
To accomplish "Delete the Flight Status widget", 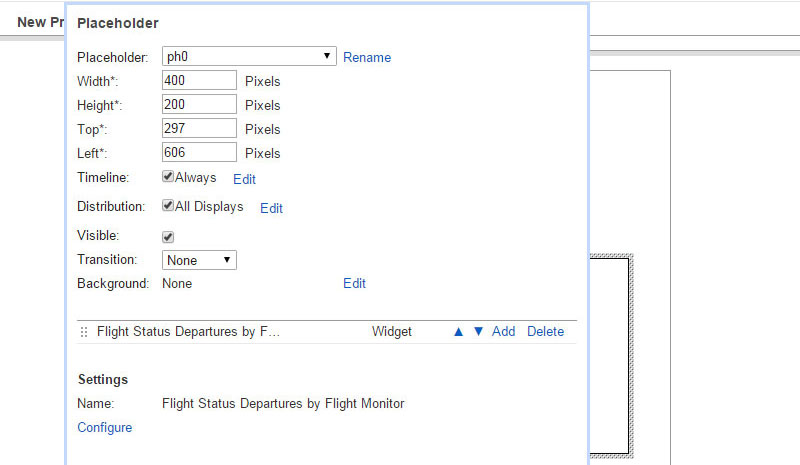I will coord(545,331).
